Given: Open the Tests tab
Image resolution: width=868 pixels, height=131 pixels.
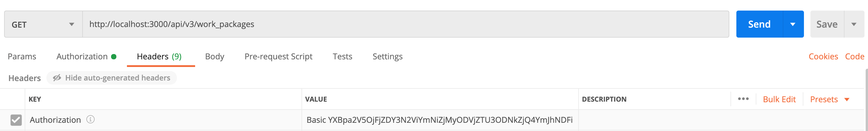Looking at the screenshot, I should coord(342,56).
